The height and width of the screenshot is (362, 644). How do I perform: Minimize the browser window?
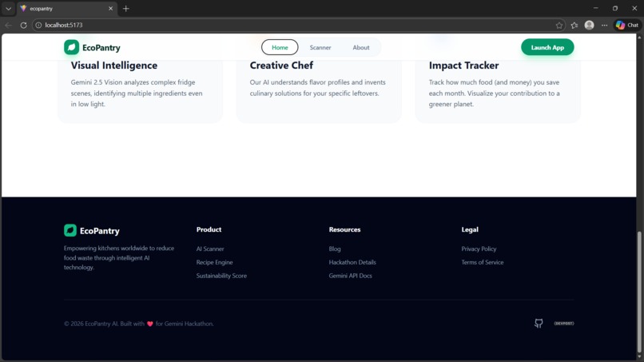[595, 8]
